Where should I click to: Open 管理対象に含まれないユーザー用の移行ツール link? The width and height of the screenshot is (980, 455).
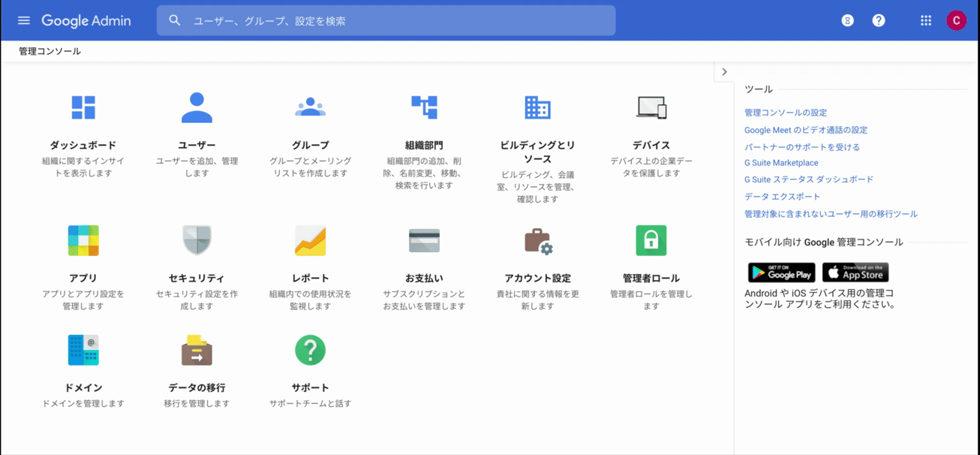831,214
